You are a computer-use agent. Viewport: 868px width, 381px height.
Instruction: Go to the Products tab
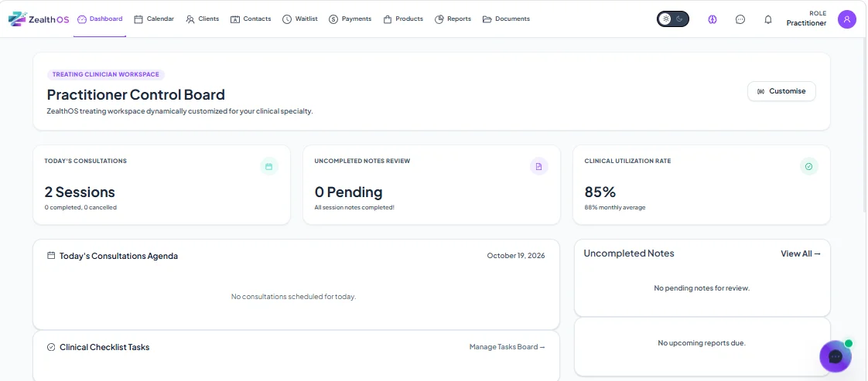tap(403, 19)
